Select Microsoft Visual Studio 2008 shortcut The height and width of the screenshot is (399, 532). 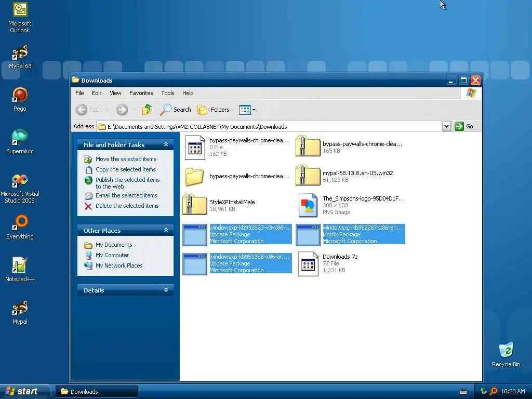[20, 188]
